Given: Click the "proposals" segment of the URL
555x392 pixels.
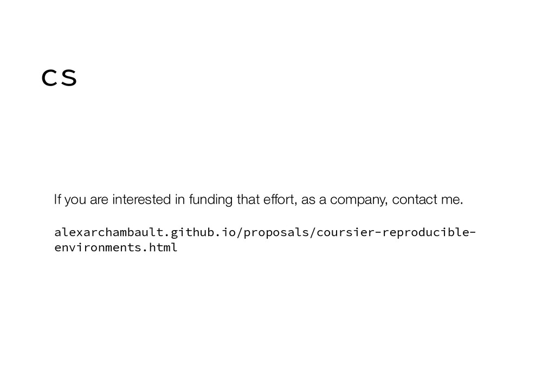Looking at the screenshot, I should point(276,233).
